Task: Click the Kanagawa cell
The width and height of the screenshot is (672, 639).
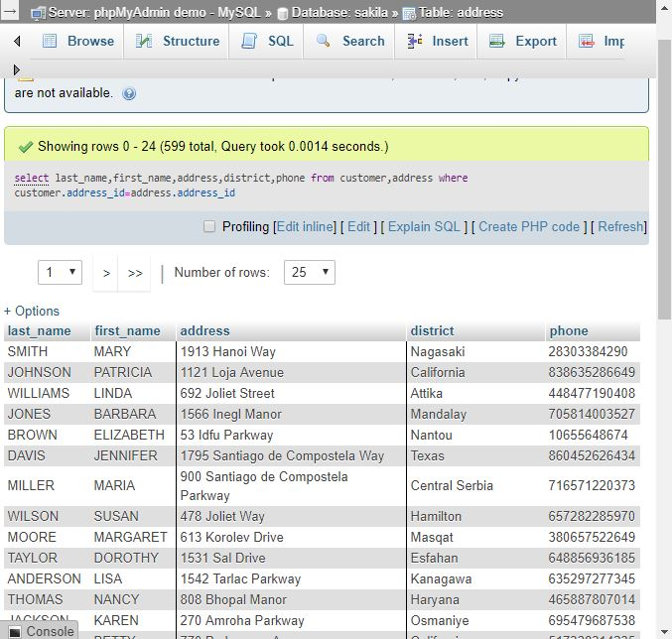Action: coord(475,579)
